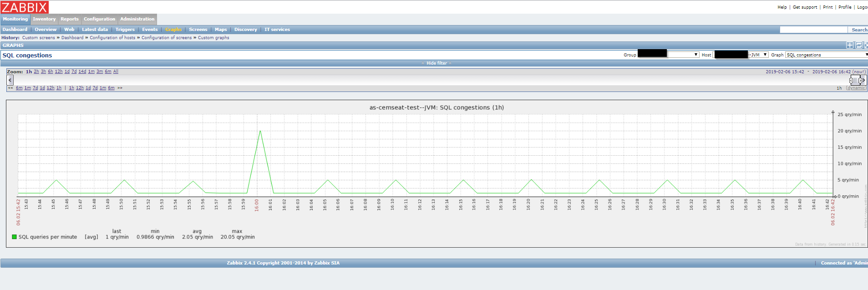Go to Dashboard submenu
The image size is (868, 290).
(x=15, y=30)
